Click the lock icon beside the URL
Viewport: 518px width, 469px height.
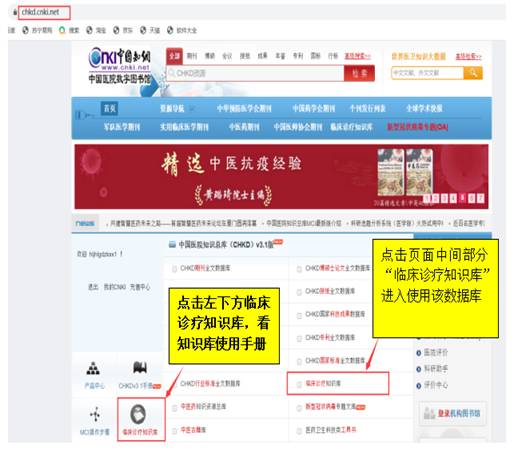point(15,12)
